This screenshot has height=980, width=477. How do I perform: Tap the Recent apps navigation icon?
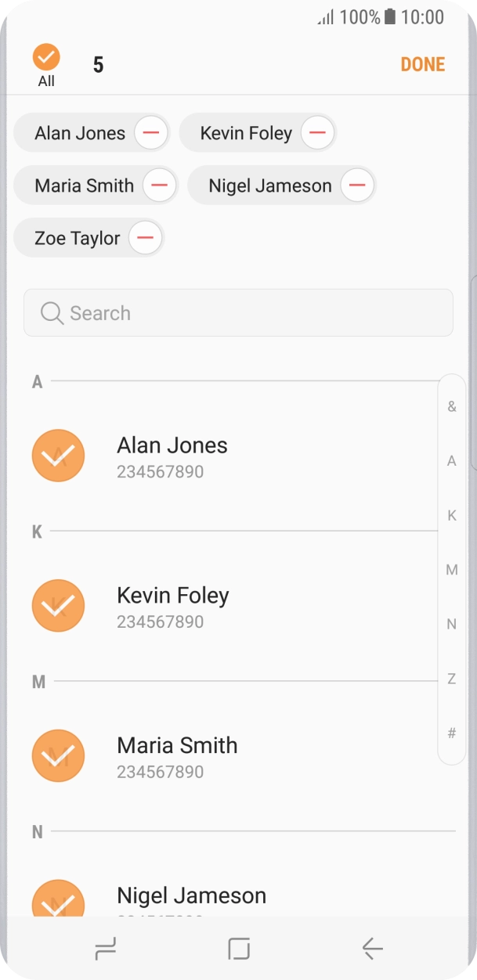[105, 949]
